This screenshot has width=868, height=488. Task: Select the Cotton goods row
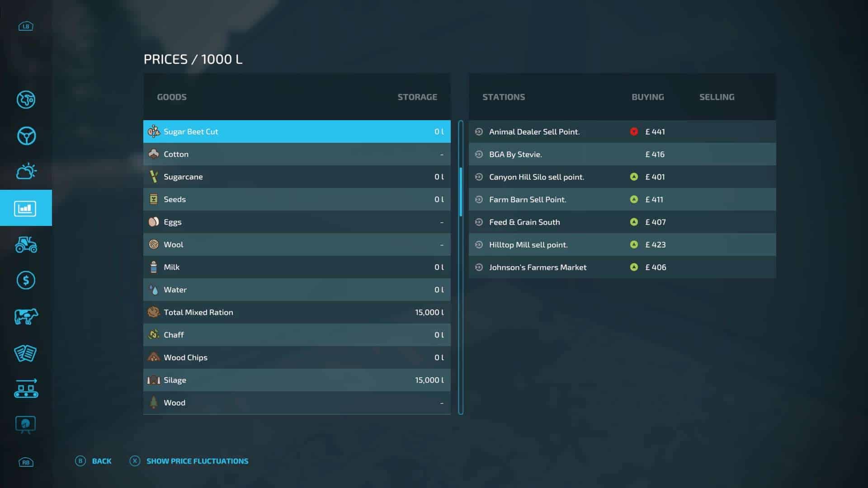click(x=297, y=154)
